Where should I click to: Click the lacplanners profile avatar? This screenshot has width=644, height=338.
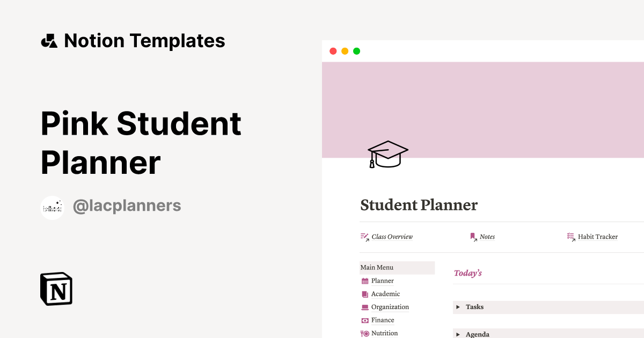click(53, 207)
